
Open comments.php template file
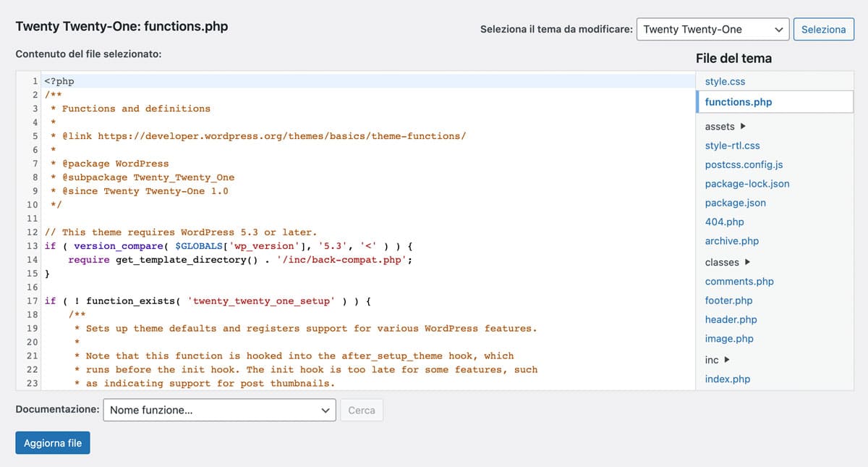tap(739, 282)
